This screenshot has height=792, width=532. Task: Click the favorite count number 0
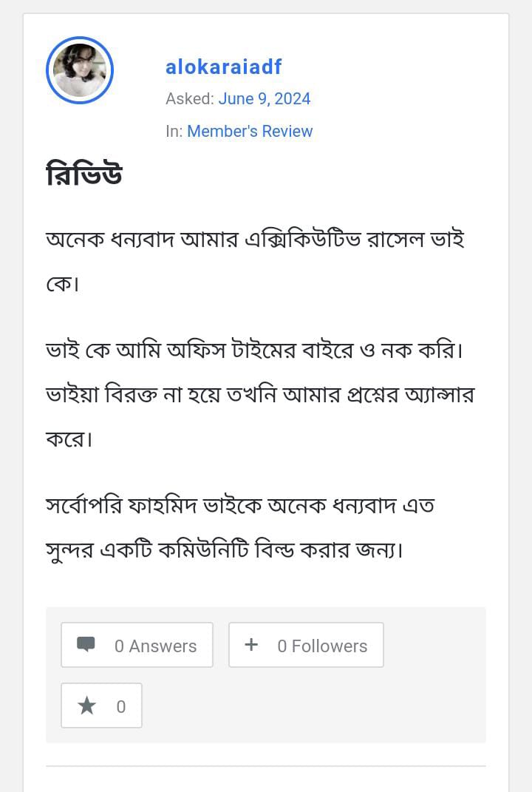click(121, 707)
